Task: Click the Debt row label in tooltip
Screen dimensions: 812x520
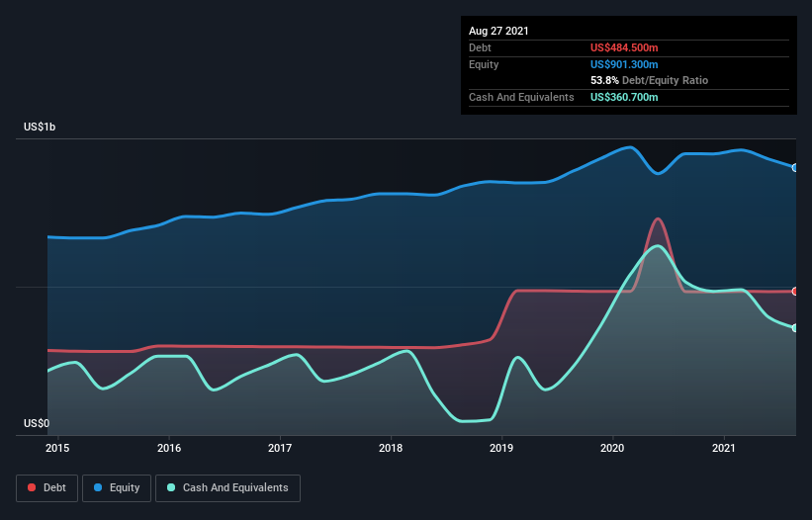Action: (480, 47)
